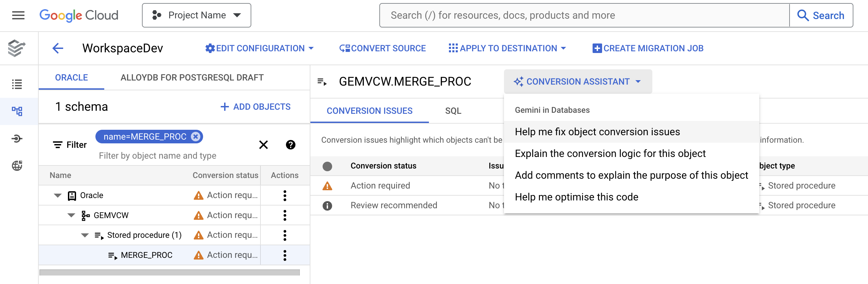The height and width of the screenshot is (284, 868).
Task: Switch to the SQL tab
Action: [453, 111]
